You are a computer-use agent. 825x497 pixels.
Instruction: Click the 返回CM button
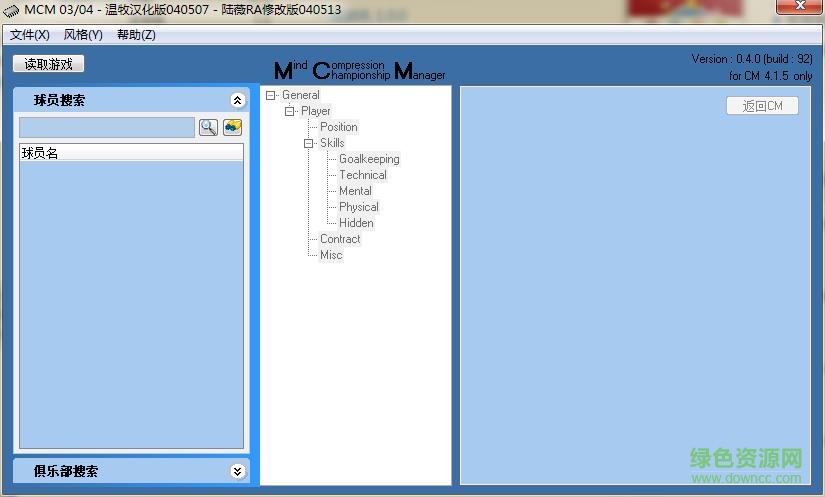tap(762, 106)
